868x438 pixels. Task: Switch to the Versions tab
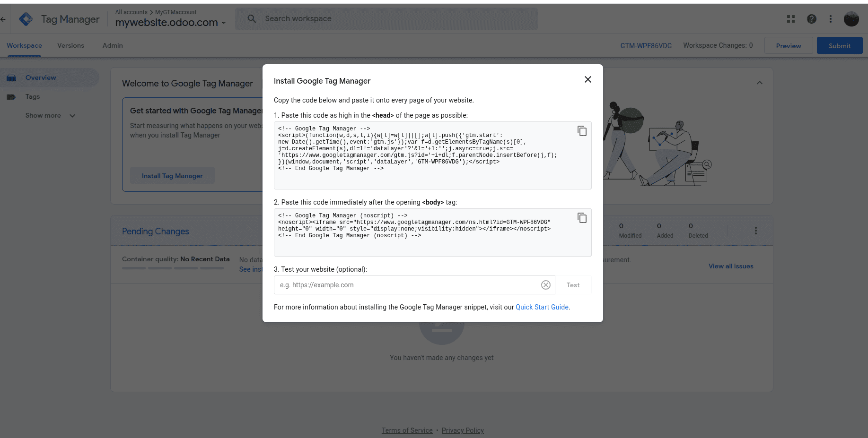[70, 45]
